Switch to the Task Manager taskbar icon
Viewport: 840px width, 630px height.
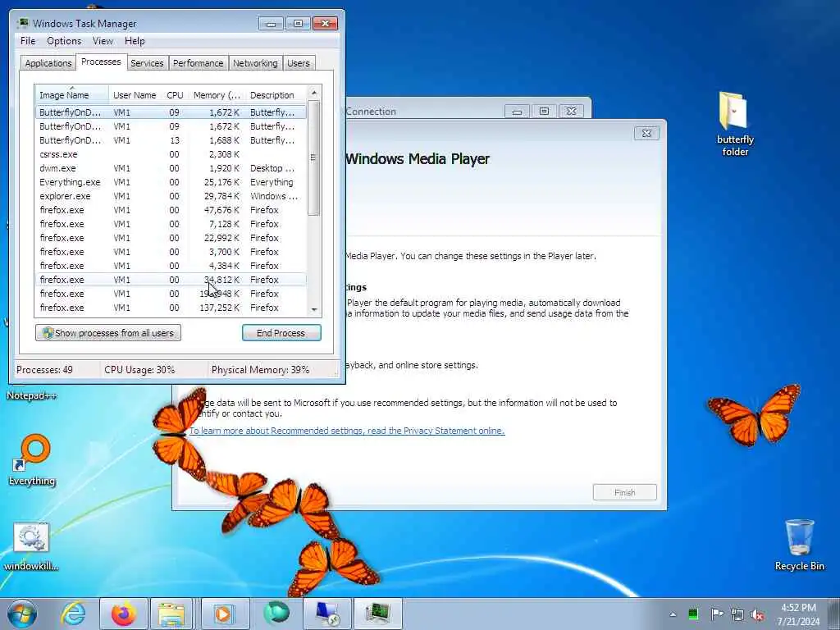pos(377,614)
